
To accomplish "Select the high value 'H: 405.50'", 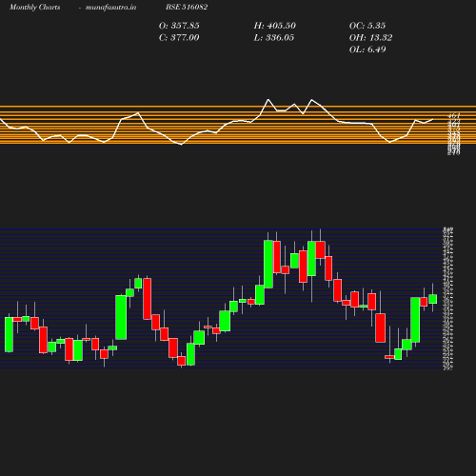I will [275, 26].
